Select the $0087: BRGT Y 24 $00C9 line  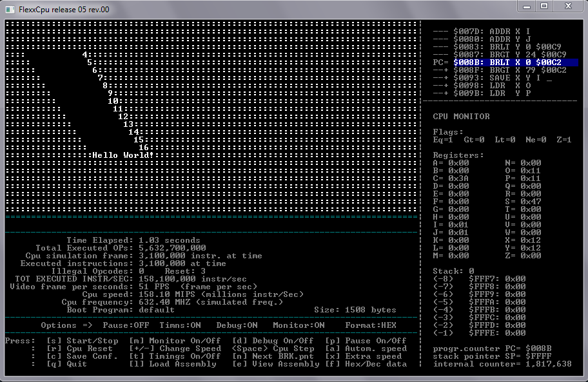[500, 55]
